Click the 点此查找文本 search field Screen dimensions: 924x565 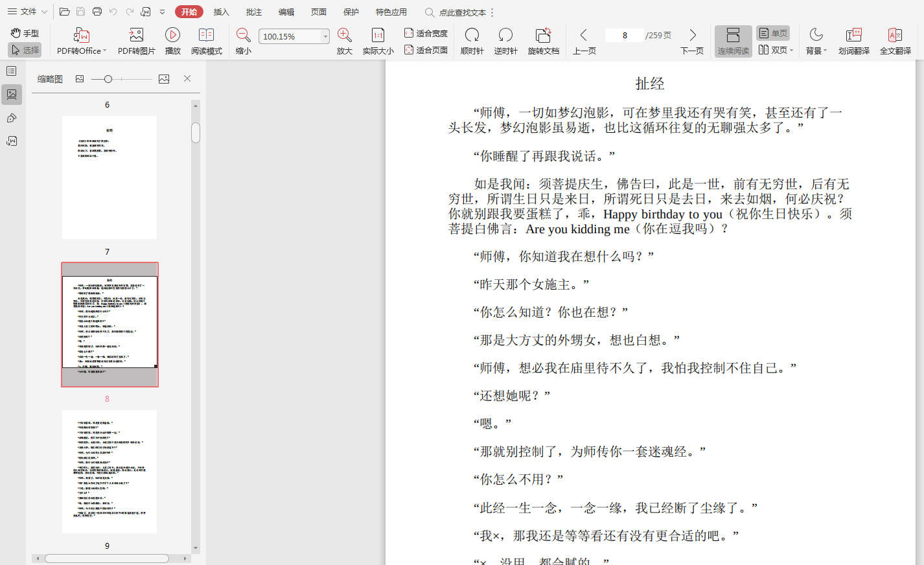point(456,12)
